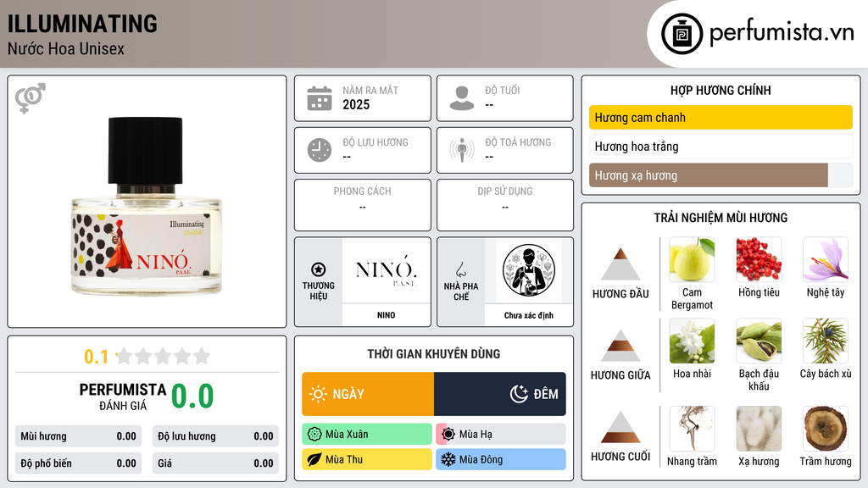
Task: Select the Ngày daytime segment
Action: pos(368,394)
